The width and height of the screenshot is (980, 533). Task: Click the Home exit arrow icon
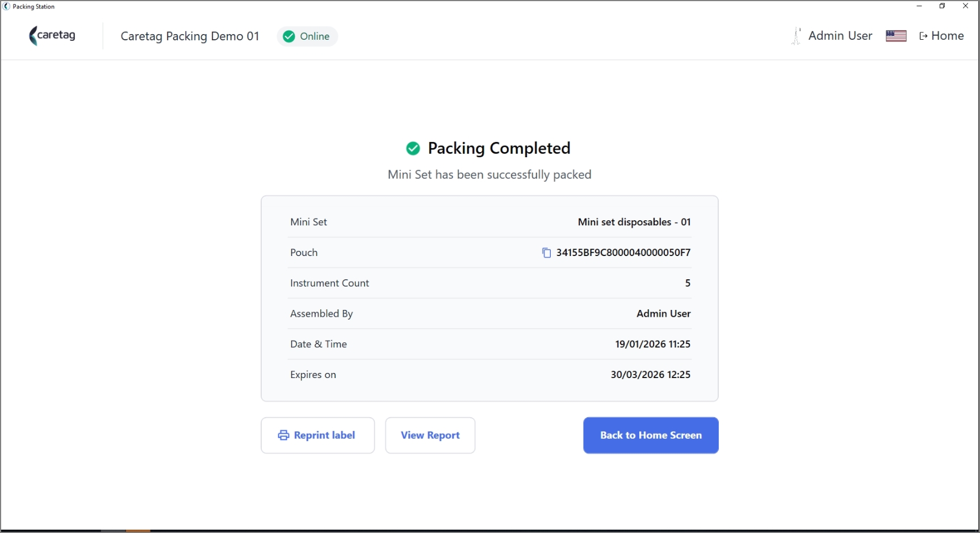tap(923, 36)
